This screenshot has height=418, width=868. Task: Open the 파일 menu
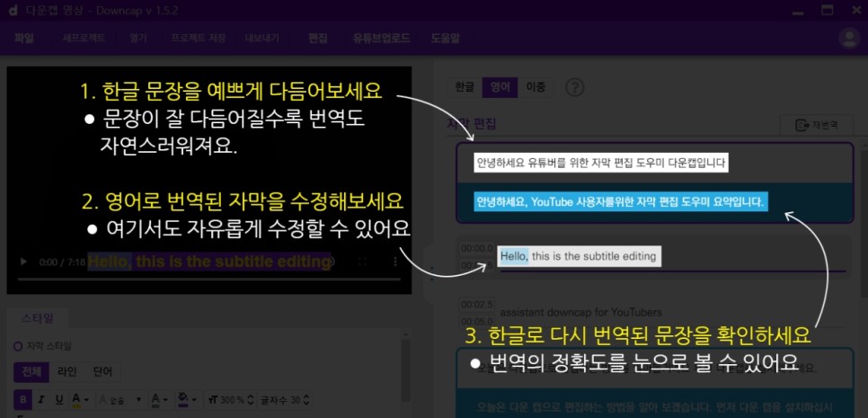click(23, 38)
